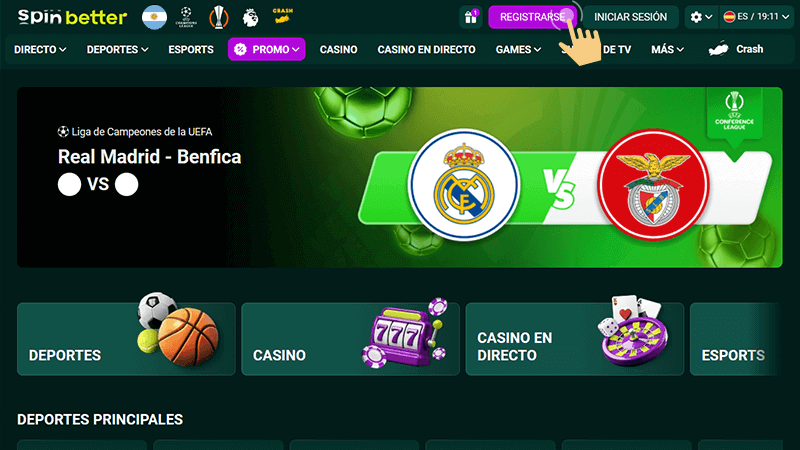Expand the settings gear dropdown
Screen dimensions: 800x450
coord(701,17)
